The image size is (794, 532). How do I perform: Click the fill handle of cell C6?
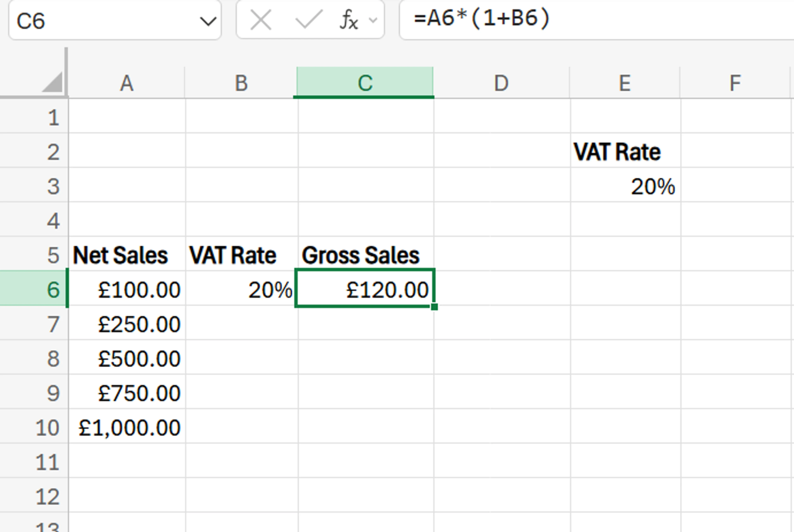tap(434, 307)
